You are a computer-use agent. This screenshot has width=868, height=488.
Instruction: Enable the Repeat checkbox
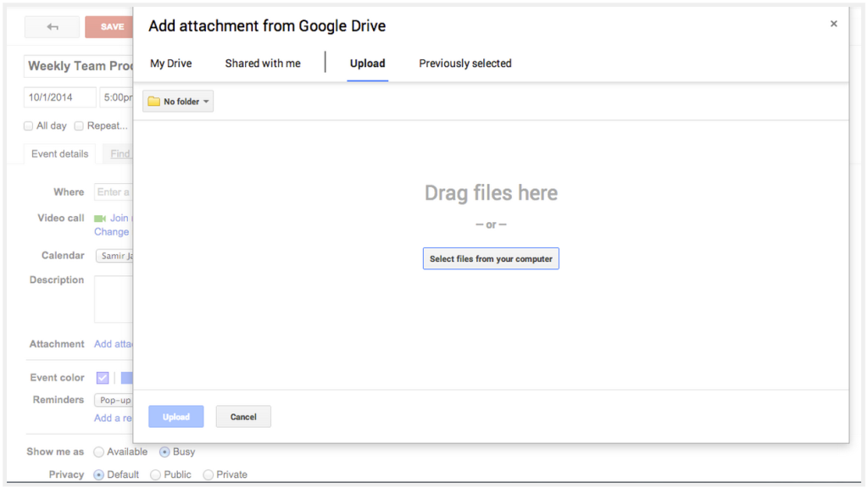pyautogui.click(x=79, y=126)
